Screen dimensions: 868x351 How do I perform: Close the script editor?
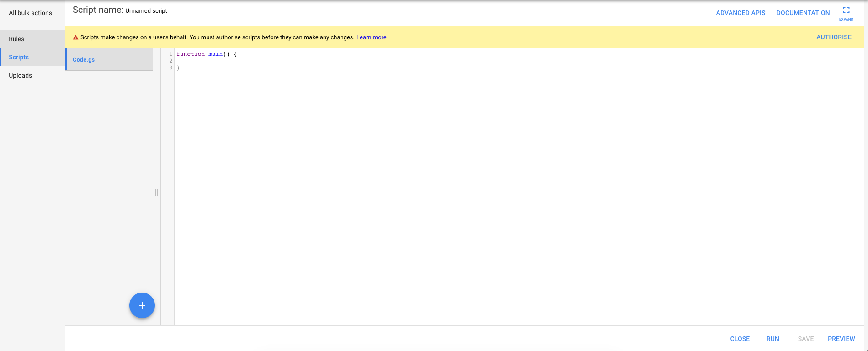point(740,339)
